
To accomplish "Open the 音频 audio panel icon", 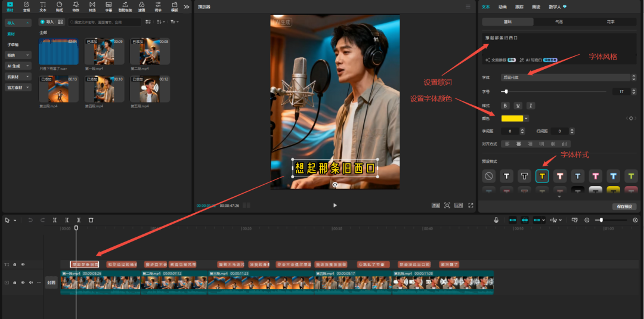I will click(x=26, y=6).
